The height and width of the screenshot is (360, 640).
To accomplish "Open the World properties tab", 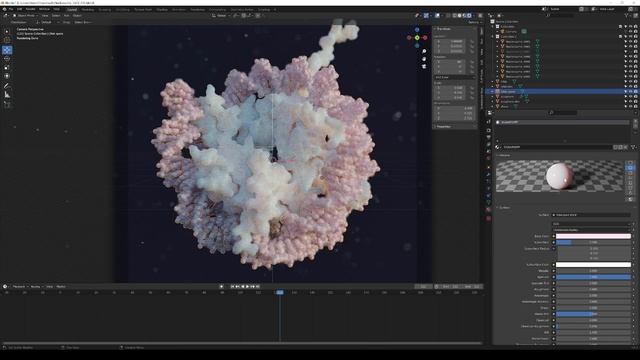I will coord(489,158).
